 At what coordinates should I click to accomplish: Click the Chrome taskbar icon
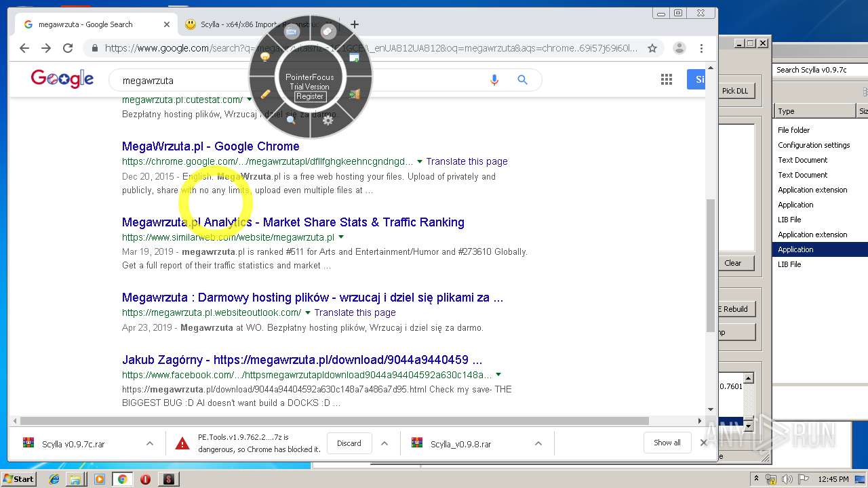pyautogui.click(x=123, y=479)
